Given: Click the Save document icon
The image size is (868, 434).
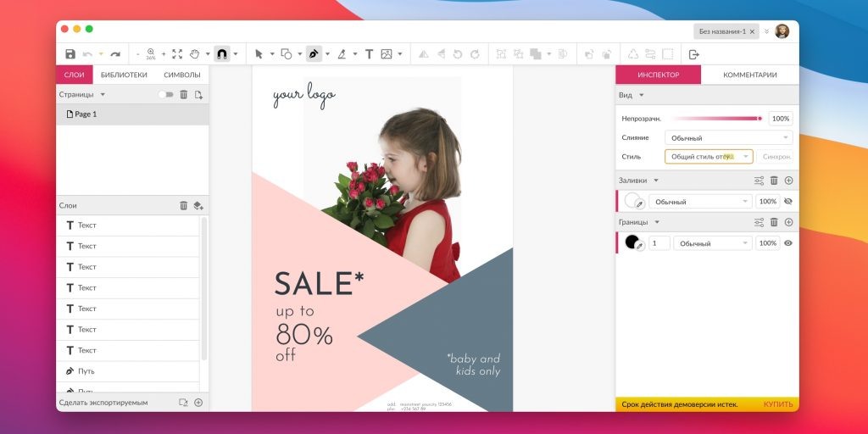Looking at the screenshot, I should tap(70, 53).
